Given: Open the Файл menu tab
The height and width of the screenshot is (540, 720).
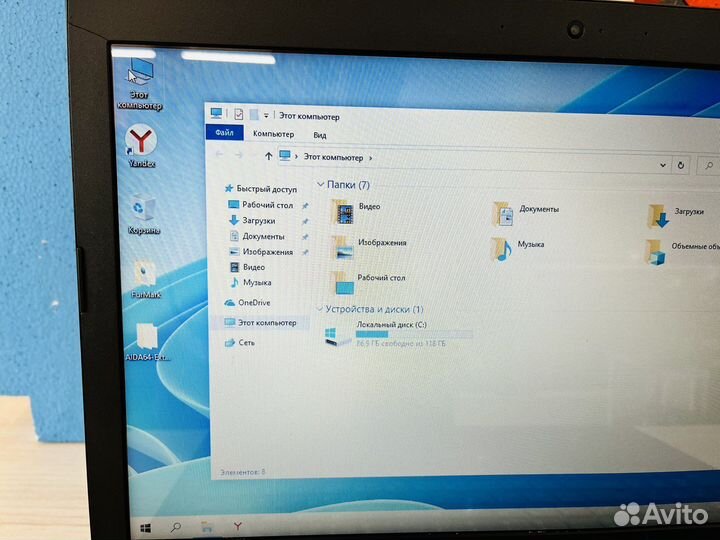Looking at the screenshot, I should (x=224, y=133).
